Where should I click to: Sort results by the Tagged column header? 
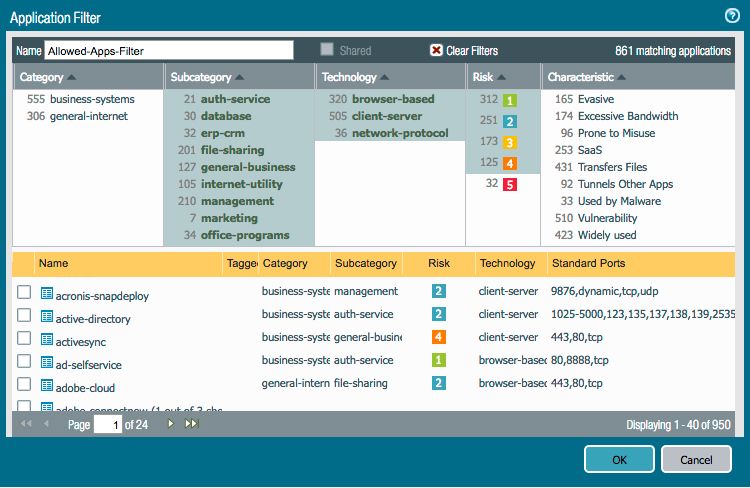[241, 263]
